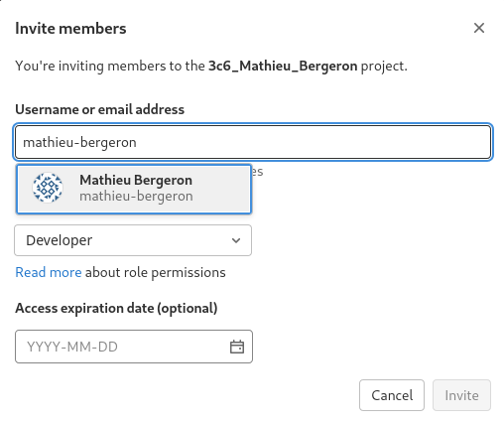504x423 pixels.
Task: Click the bold Mathieu Bergeron name in the suggestion
Action: point(136,180)
